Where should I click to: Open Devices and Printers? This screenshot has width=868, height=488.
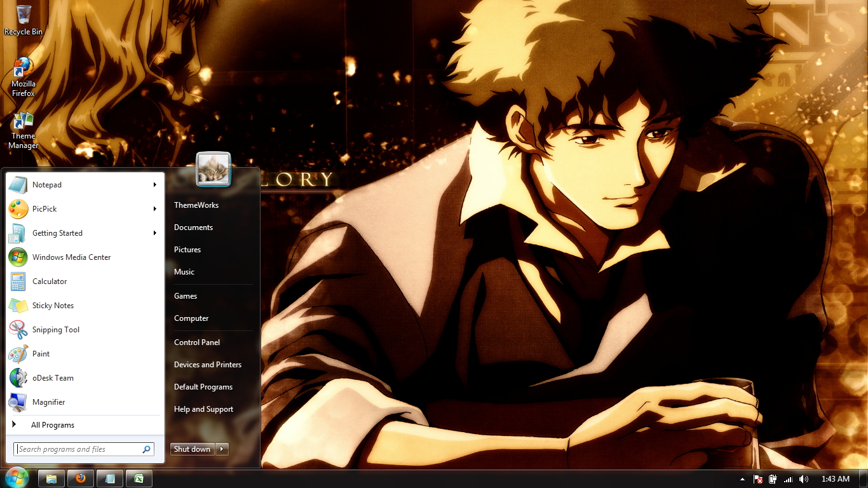click(x=208, y=365)
